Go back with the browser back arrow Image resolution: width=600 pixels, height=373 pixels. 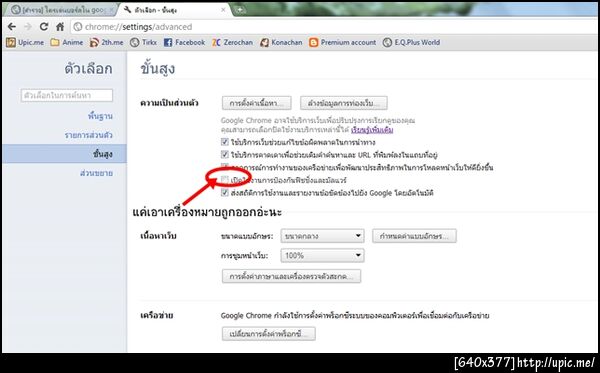(x=12, y=26)
